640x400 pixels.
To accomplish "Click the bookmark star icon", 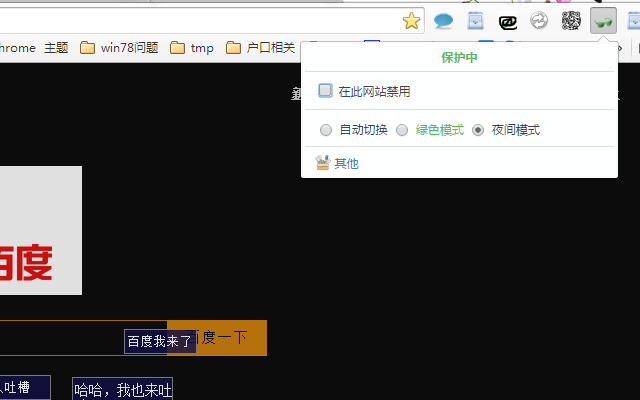I will 411,21.
